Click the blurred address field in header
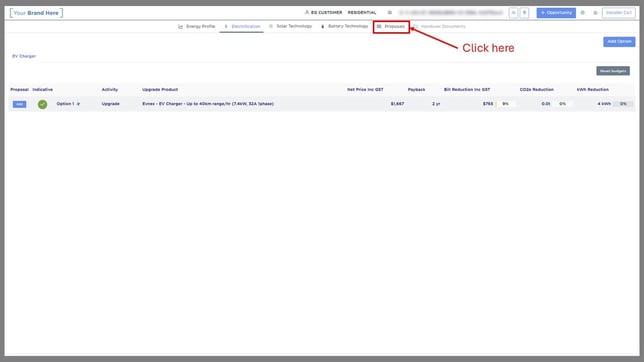This screenshot has height=362, width=644. 451,13
